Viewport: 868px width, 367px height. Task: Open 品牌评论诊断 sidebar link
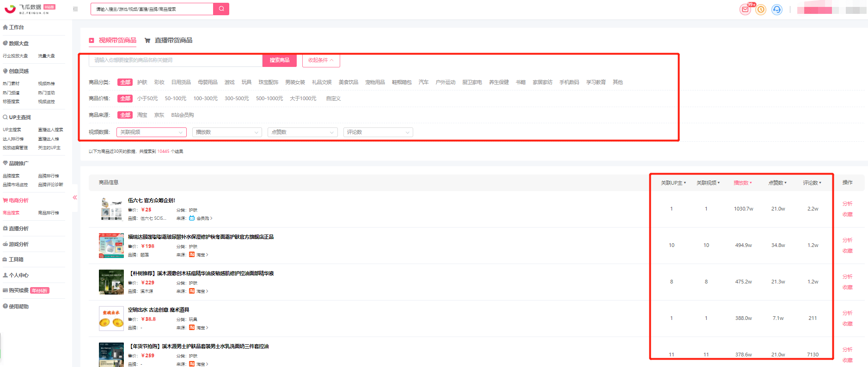[50, 185]
